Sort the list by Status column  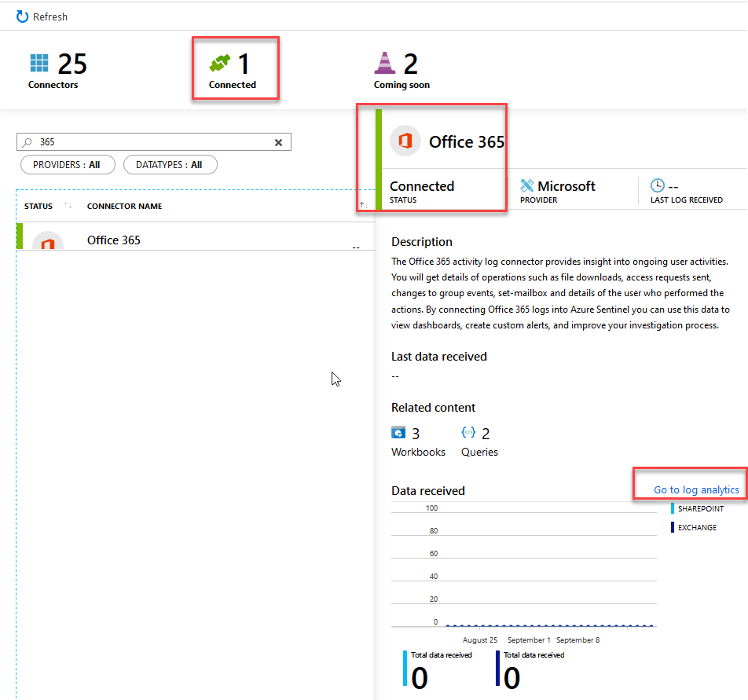(68, 206)
